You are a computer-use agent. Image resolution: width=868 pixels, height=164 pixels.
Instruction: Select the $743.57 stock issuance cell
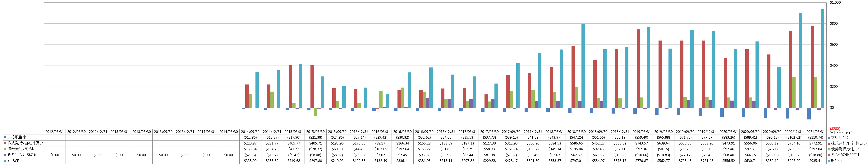[x=642, y=144]
